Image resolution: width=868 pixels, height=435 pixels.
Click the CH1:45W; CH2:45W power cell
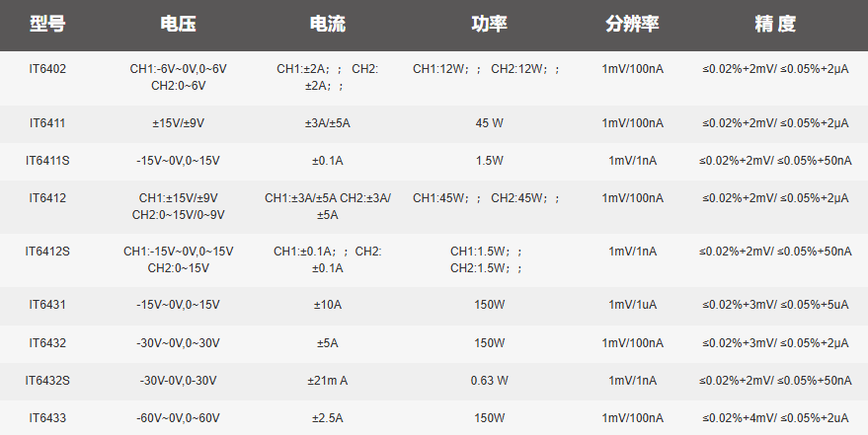pos(486,198)
